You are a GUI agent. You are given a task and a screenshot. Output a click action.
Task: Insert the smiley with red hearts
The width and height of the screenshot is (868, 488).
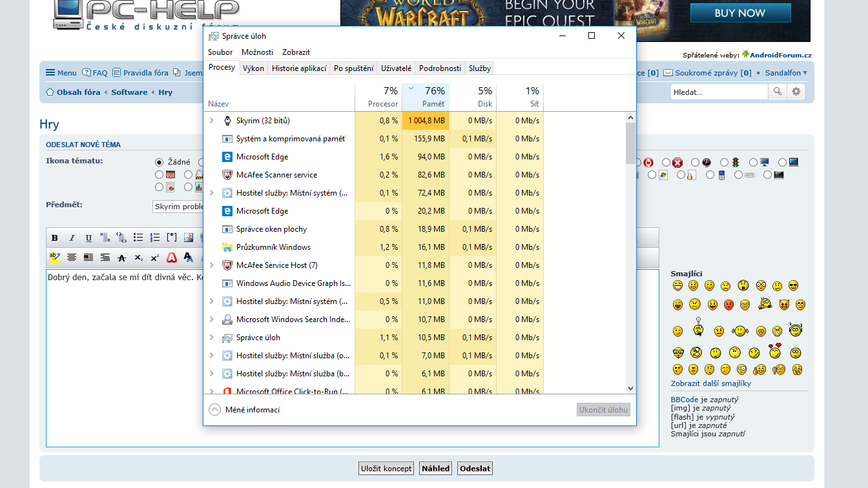click(775, 351)
